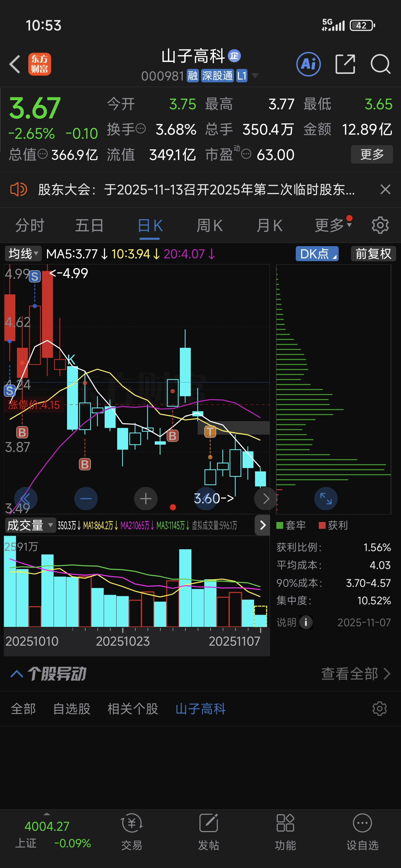Tap the orange T marker
Viewport: 401px width, 868px height.
click(210, 431)
